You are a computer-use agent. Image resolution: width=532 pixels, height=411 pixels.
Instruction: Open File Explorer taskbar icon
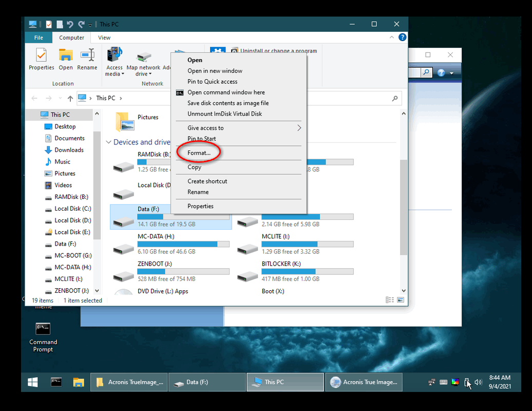point(79,382)
